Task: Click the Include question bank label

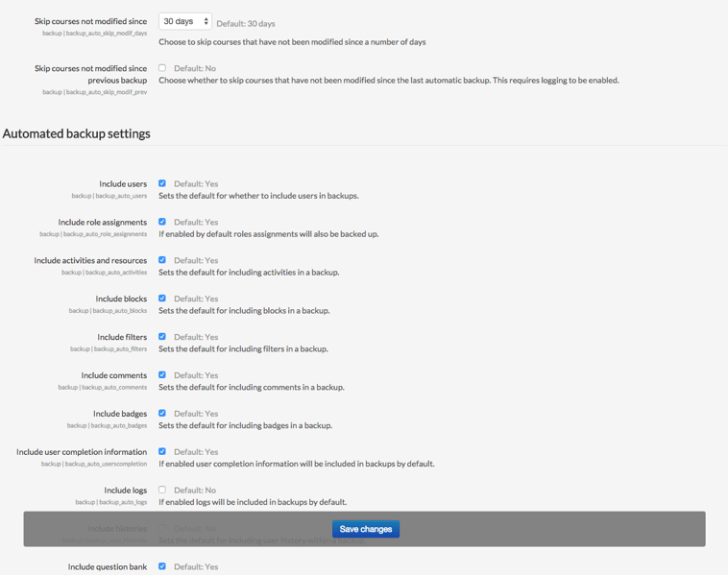Action: point(108,567)
